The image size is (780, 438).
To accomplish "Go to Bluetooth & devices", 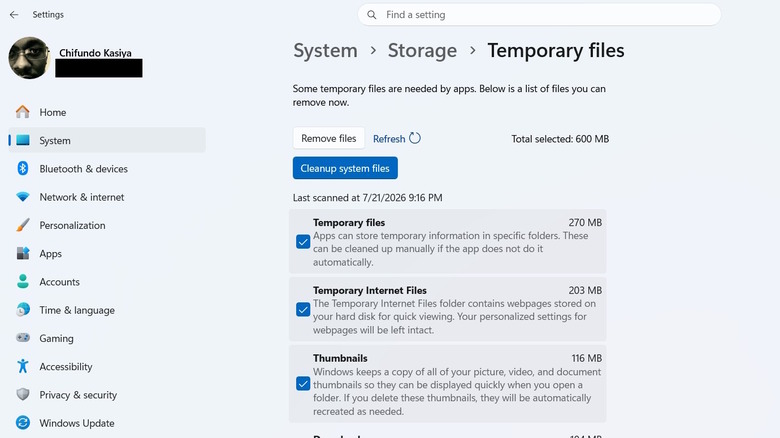I will 107,169.
